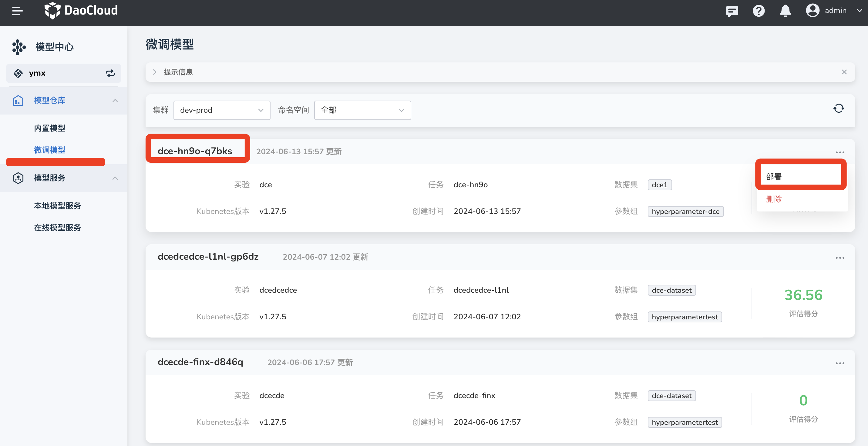Click the 微调模型 page heading

pyautogui.click(x=170, y=45)
